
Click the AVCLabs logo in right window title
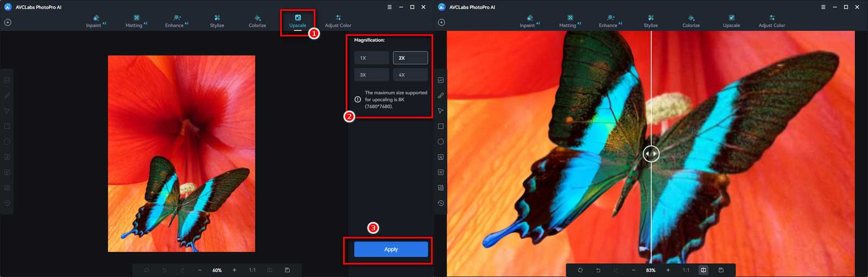pos(441,7)
